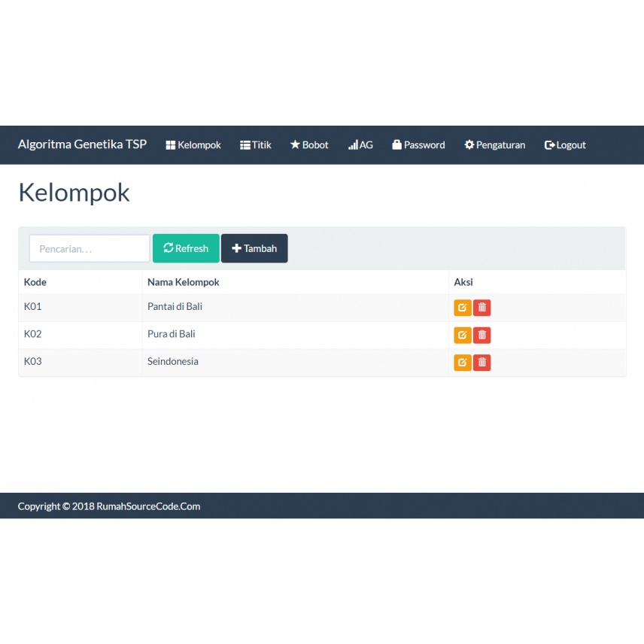Edit the K02 Pura di Bali entry

(462, 335)
